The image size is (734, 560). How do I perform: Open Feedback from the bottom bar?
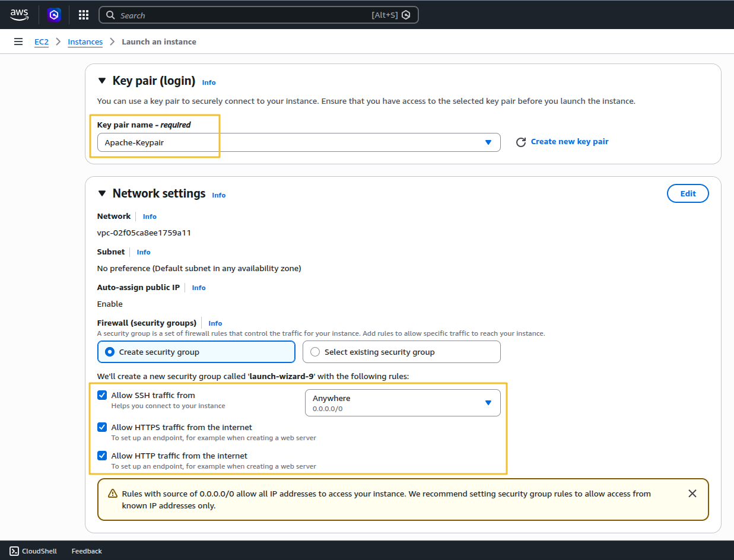tap(86, 551)
